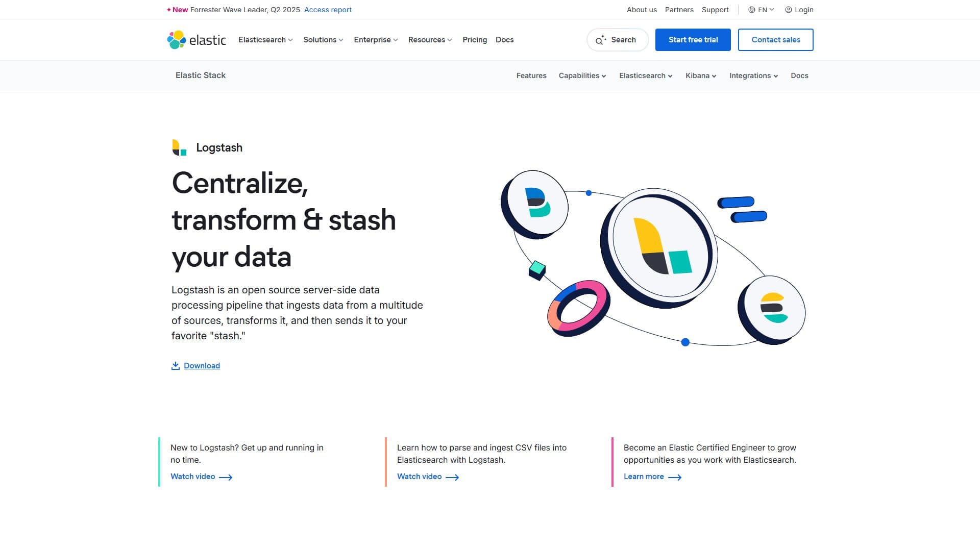Click the Beats disc in the illustration

(x=534, y=205)
